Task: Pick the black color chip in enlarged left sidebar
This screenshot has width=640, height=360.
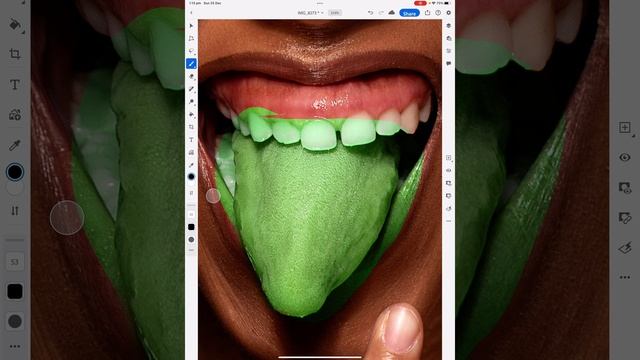Action: 15,172
